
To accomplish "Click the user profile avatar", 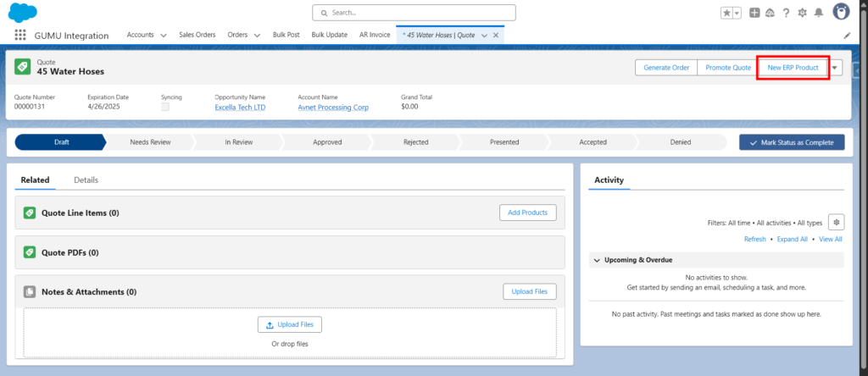I will pos(841,12).
